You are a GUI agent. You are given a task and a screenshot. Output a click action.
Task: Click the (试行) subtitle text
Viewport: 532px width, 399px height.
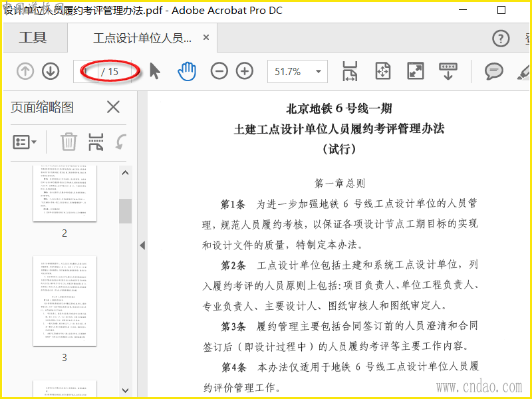339,149
